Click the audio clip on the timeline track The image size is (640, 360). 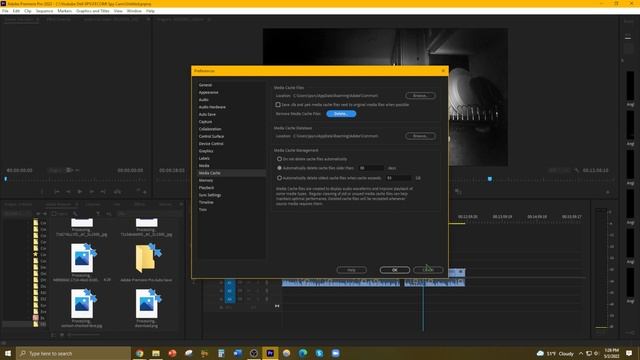pyautogui.click(x=341, y=282)
